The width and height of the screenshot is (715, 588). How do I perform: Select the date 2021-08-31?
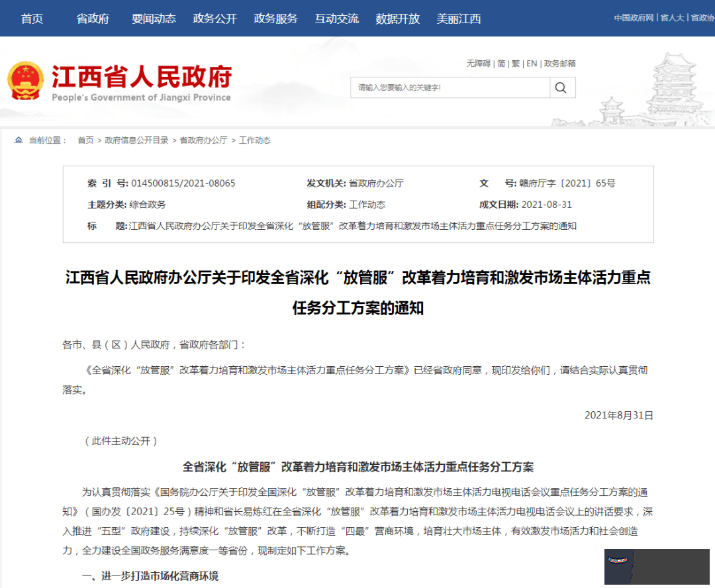click(x=546, y=205)
